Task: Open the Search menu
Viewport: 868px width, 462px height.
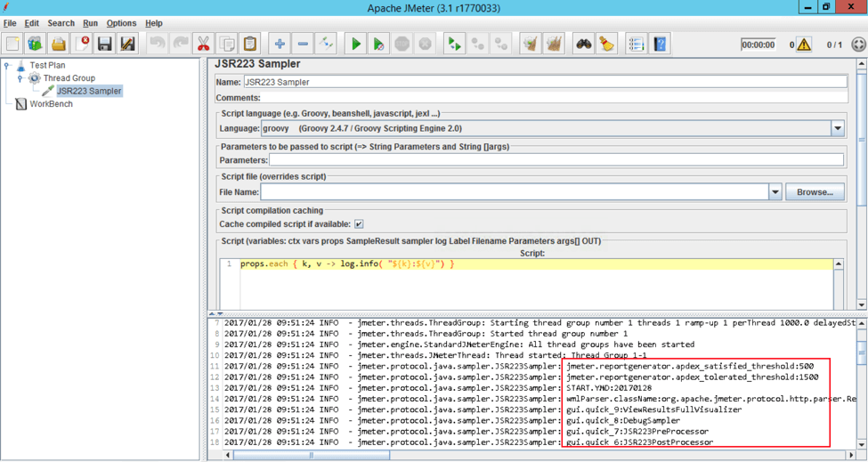Action: pos(61,23)
